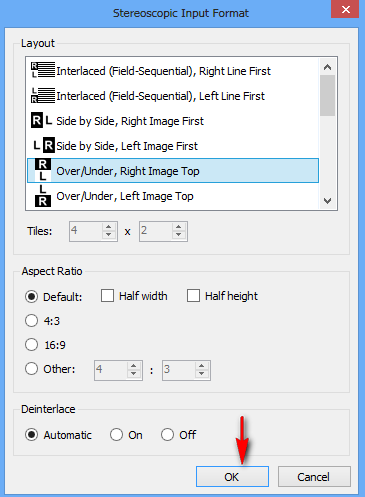Select "Over/Under, Right Image Top" text
This screenshot has height=497, width=365.
click(x=128, y=171)
